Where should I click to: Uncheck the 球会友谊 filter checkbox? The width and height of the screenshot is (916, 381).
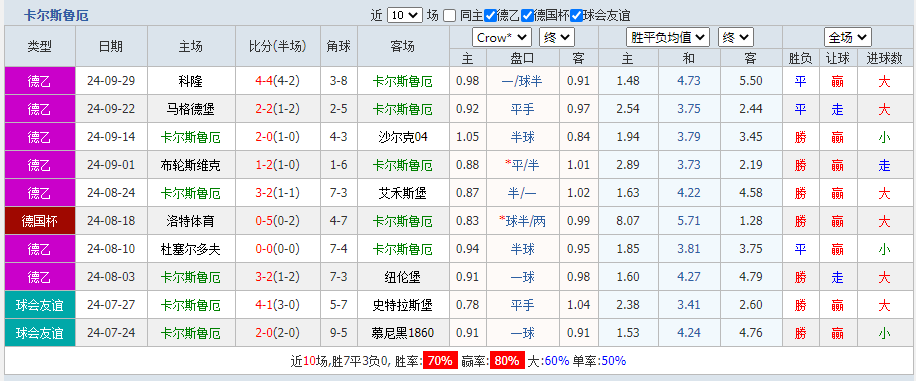pos(577,16)
